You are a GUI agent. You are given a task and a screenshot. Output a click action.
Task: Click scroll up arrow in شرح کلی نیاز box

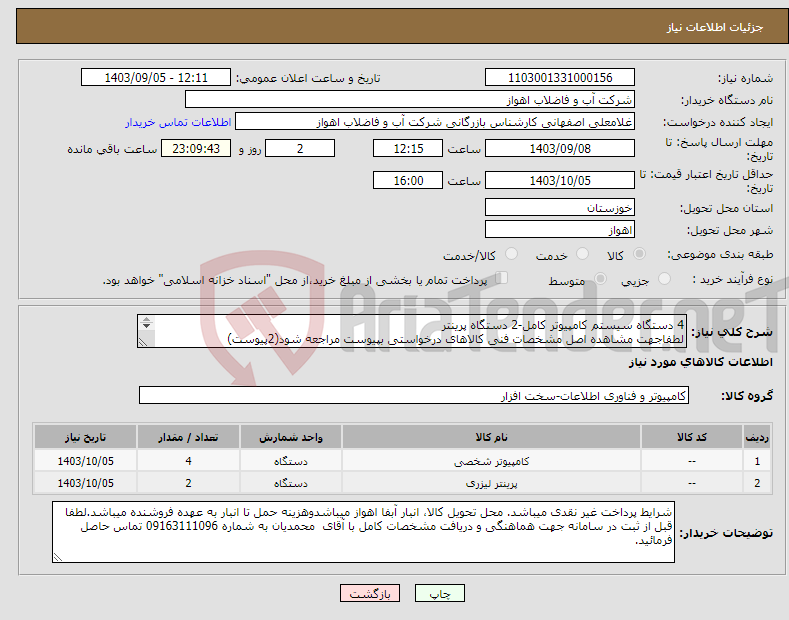[x=146, y=320]
